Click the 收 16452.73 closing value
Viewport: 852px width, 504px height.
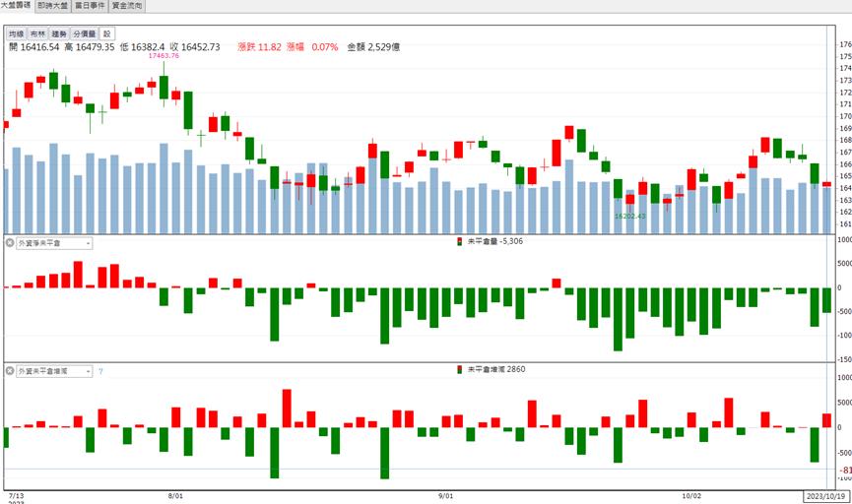click(x=194, y=47)
